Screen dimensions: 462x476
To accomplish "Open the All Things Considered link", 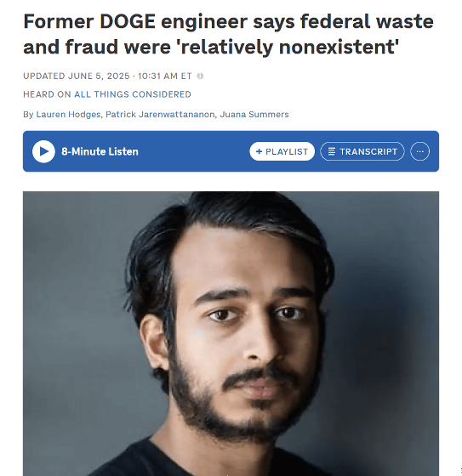I will (133, 94).
